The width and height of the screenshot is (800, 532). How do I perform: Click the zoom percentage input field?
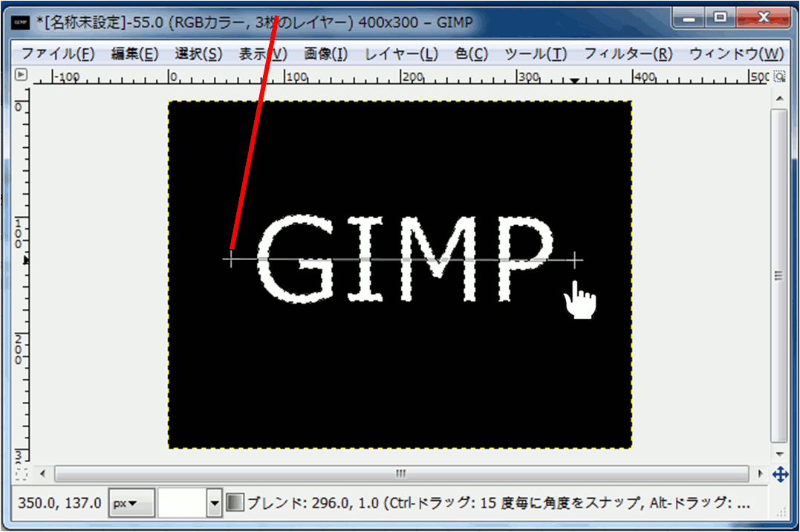[182, 503]
